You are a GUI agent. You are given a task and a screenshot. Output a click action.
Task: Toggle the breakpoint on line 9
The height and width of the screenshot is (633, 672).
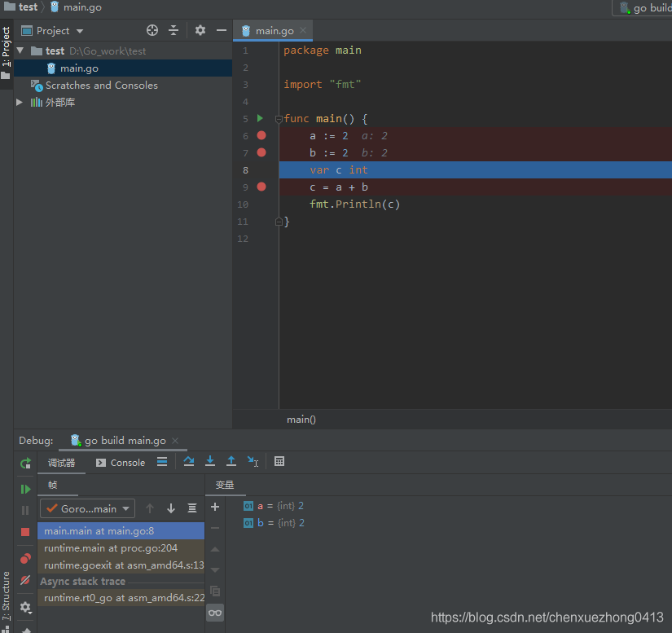(261, 187)
